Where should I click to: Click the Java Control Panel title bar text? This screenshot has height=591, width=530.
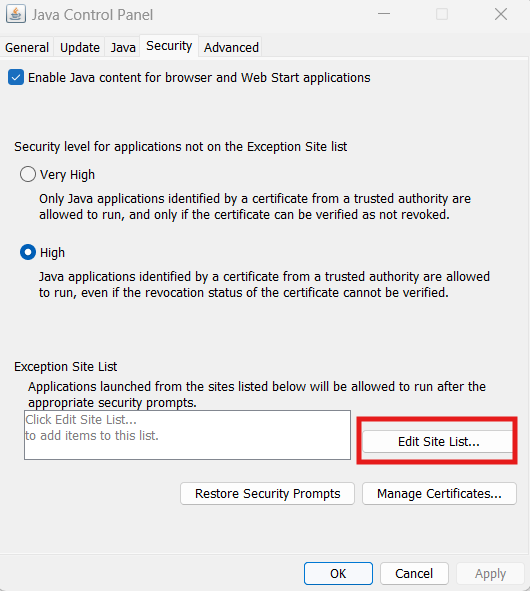coord(92,15)
